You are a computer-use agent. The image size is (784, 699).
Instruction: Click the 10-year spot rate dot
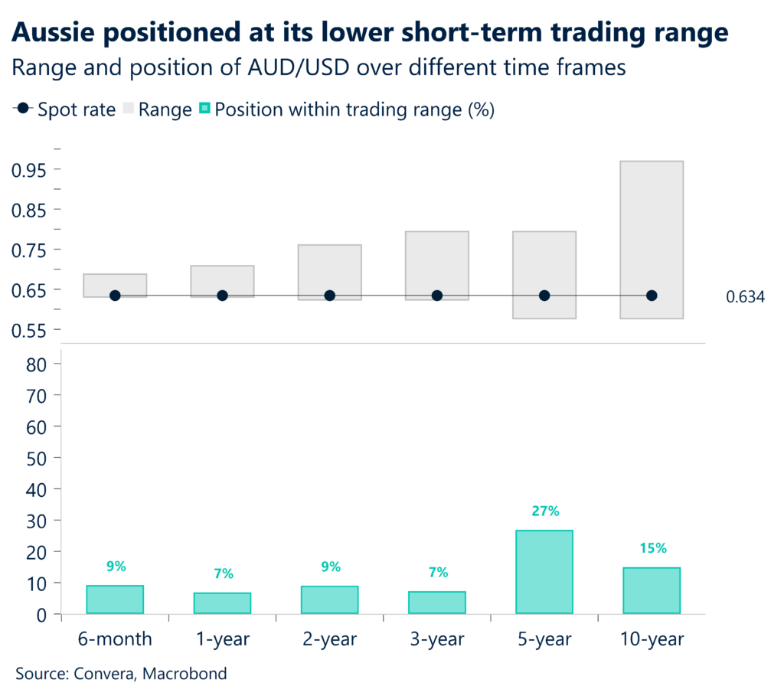[652, 296]
